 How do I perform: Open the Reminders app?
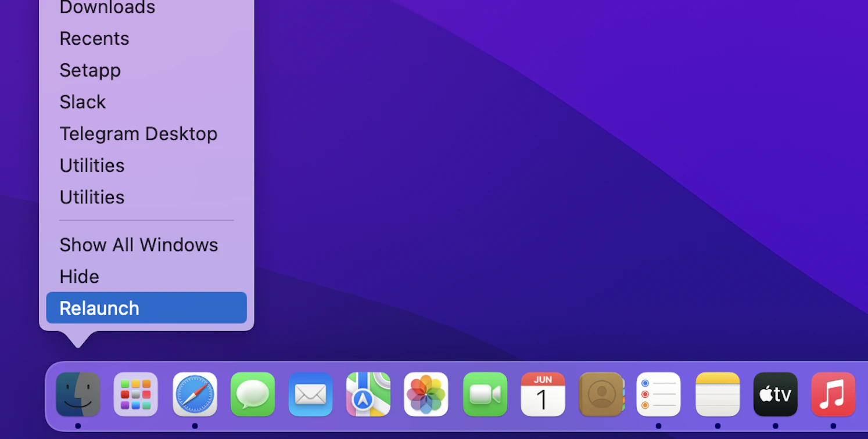pyautogui.click(x=659, y=395)
